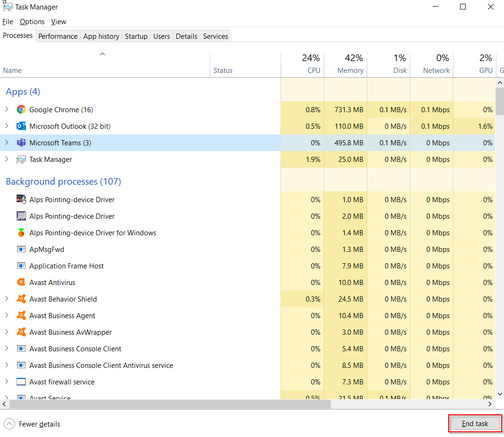The image size is (504, 437).
Task: Click the horizontal scrollbar thumb
Action: [x=170, y=404]
